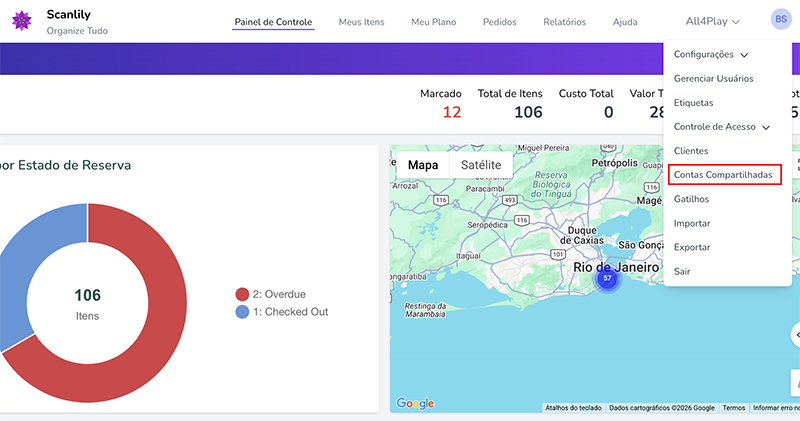
Task: Go to Painel de Controle tab
Action: pos(273,22)
